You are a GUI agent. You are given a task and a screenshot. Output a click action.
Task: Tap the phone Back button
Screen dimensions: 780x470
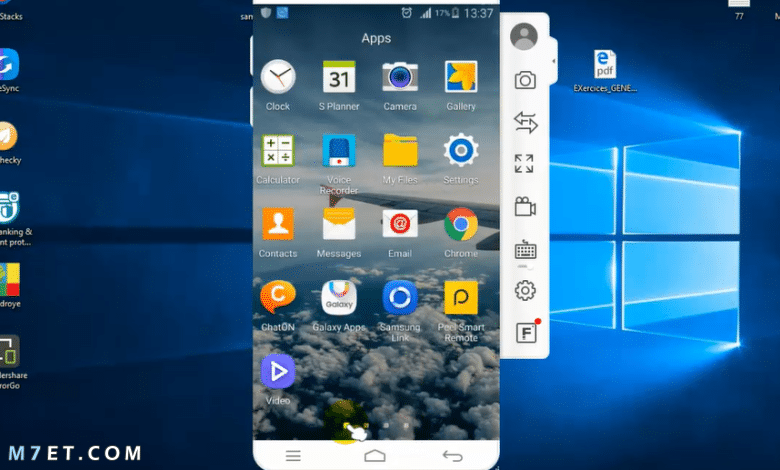[453, 455]
